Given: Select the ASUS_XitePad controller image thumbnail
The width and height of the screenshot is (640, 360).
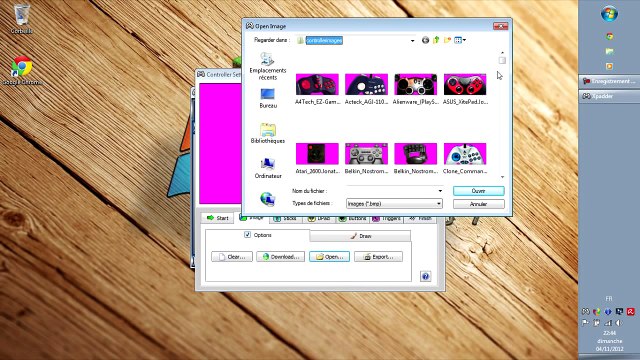Looking at the screenshot, I should tap(465, 84).
